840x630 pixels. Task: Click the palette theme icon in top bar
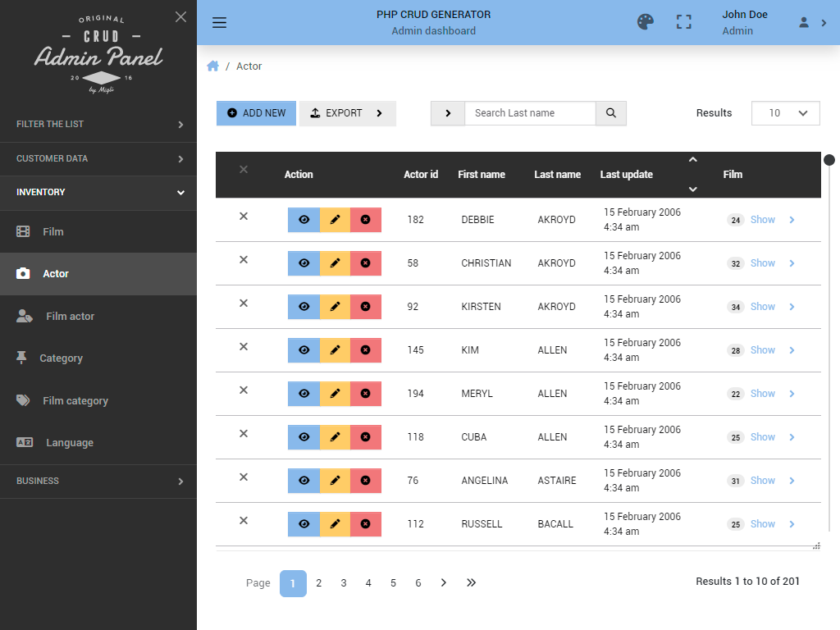(x=646, y=22)
